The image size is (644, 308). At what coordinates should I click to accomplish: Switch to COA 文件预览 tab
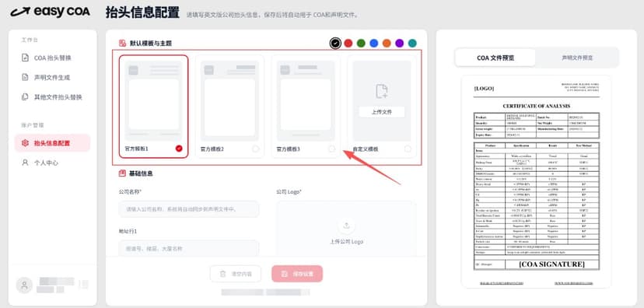point(495,58)
